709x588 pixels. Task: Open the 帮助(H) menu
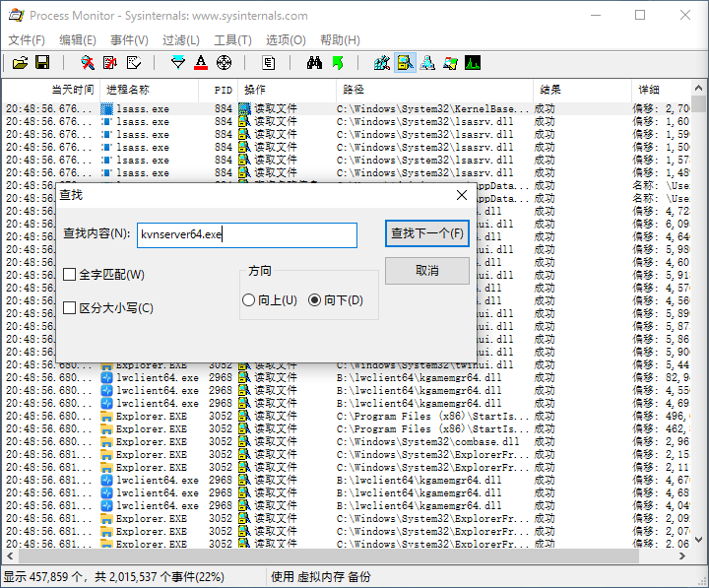pyautogui.click(x=340, y=40)
